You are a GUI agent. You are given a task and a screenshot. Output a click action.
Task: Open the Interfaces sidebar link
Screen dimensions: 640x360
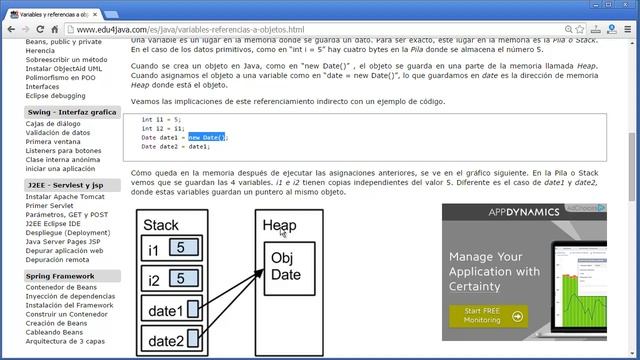[x=42, y=87]
